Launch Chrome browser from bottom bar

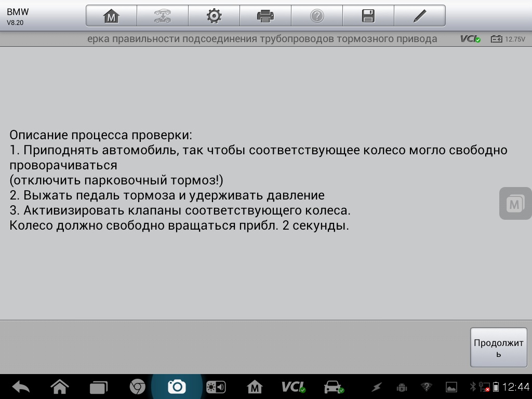(x=137, y=387)
